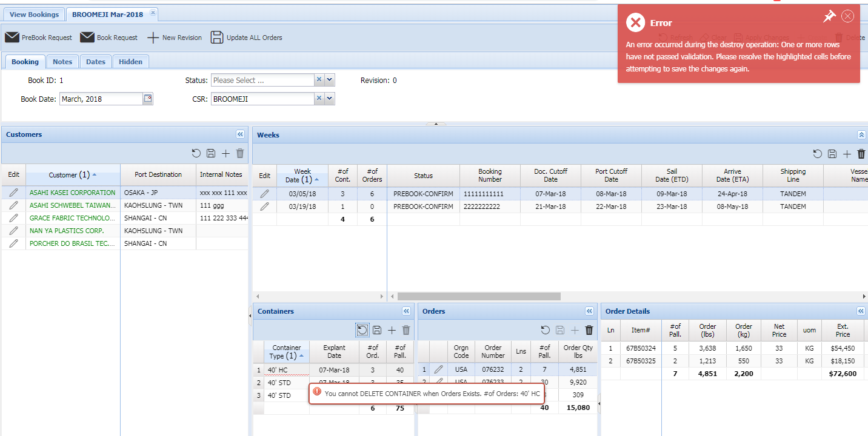Click the delete trash icon in Customers panel

(x=240, y=154)
